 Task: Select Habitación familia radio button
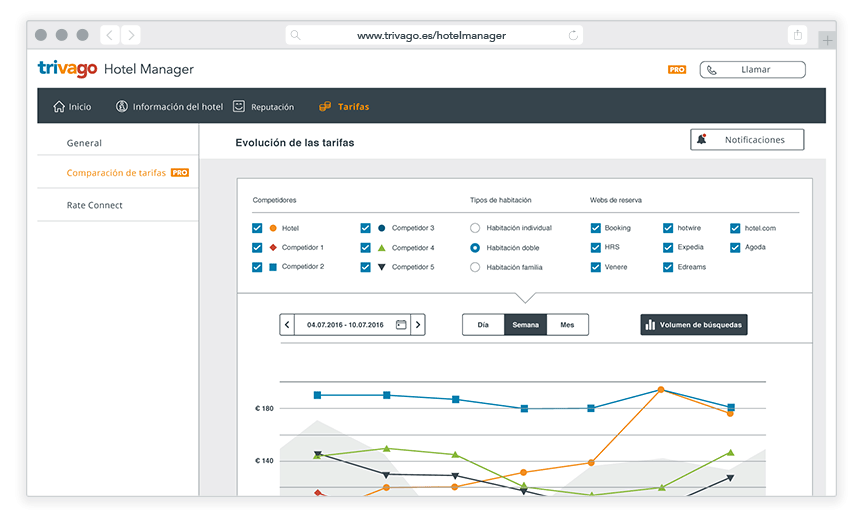(x=475, y=267)
